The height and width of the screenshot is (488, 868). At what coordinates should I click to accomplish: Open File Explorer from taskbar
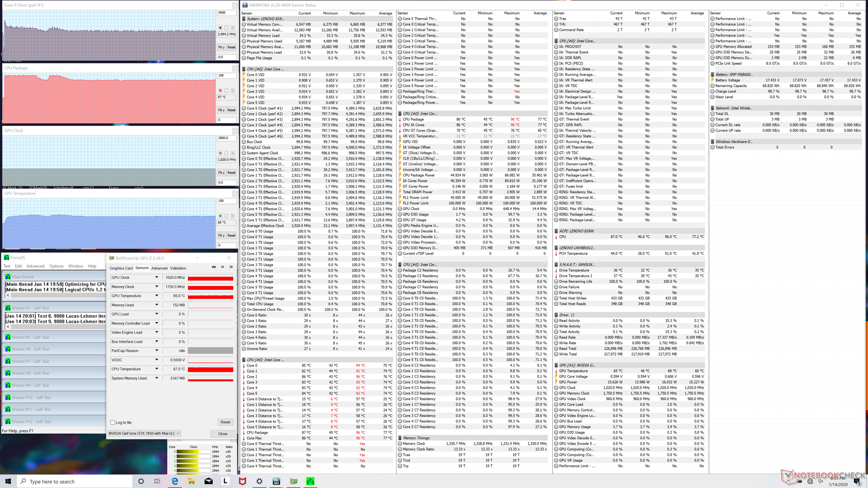[191, 481]
